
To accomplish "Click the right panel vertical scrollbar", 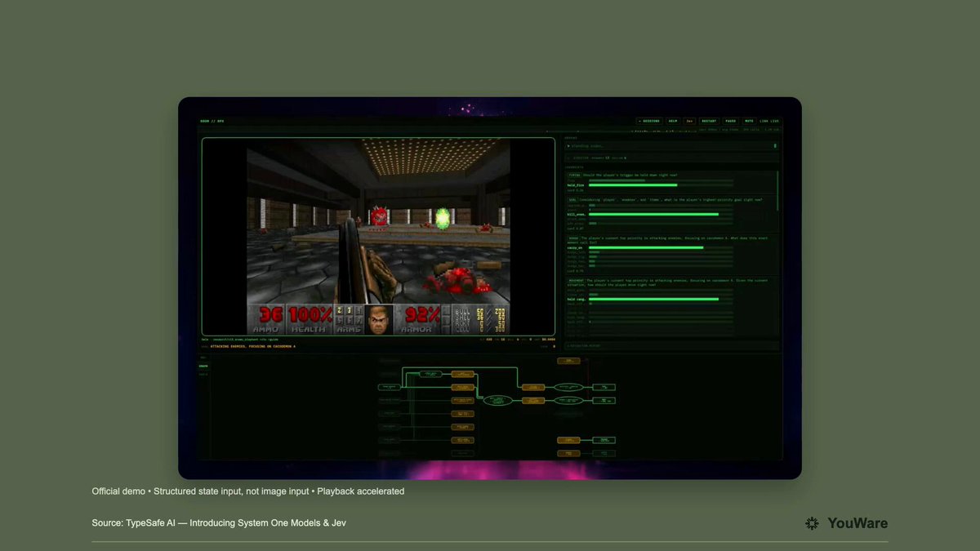I will pos(778,189).
